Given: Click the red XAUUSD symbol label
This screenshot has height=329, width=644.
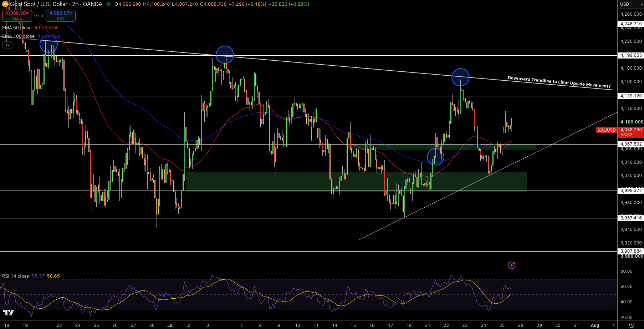Looking at the screenshot, I should (607, 130).
